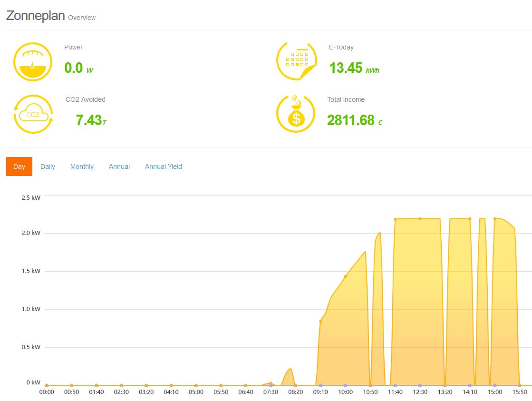Click the chart data point at 09:10
Screen dimensions: 532x401
point(320,322)
